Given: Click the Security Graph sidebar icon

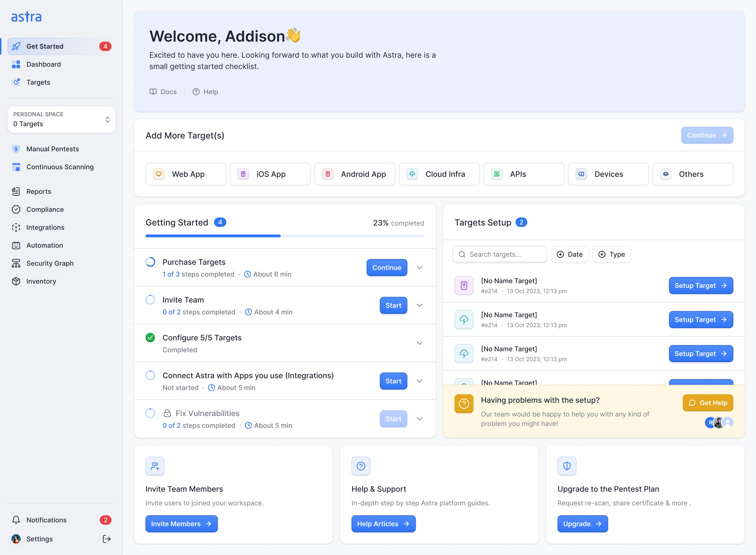Looking at the screenshot, I should [x=16, y=263].
